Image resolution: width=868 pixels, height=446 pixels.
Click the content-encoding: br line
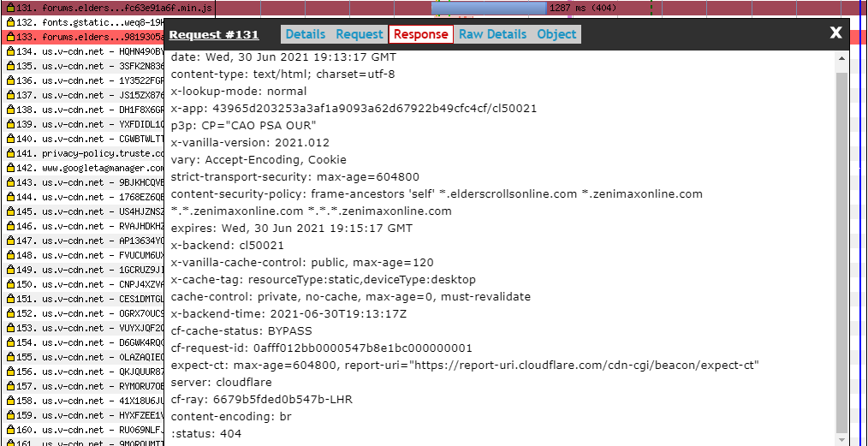pos(231,417)
